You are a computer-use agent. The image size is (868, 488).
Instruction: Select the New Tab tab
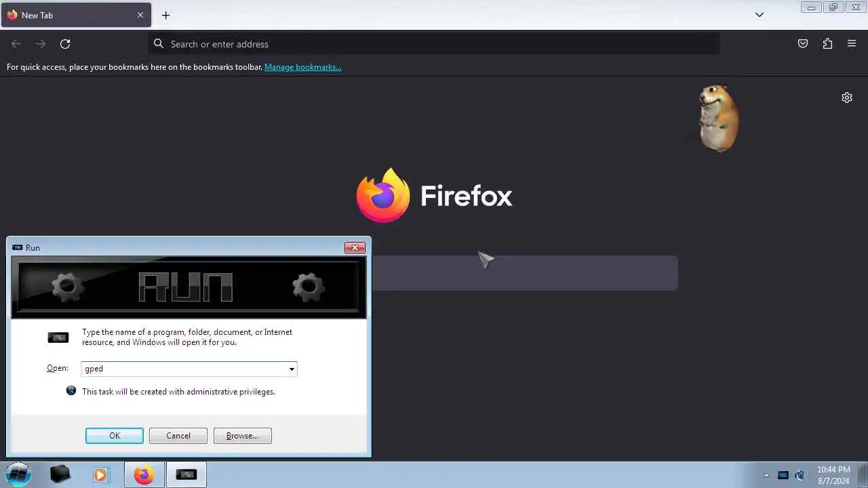75,15
